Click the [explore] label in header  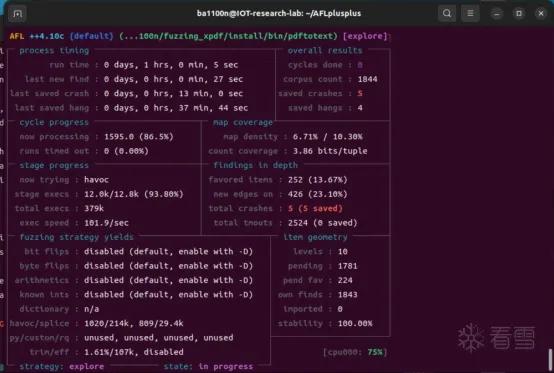[x=365, y=36]
